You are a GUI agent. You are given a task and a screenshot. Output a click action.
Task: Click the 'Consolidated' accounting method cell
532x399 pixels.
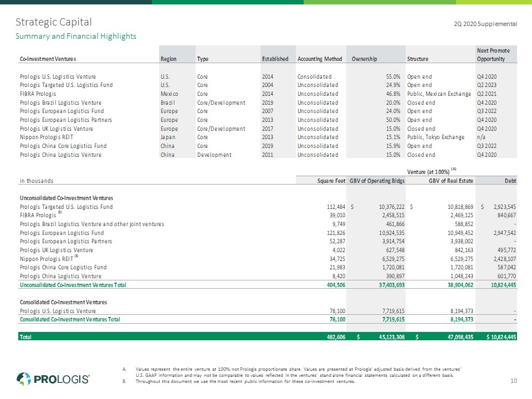click(315, 76)
